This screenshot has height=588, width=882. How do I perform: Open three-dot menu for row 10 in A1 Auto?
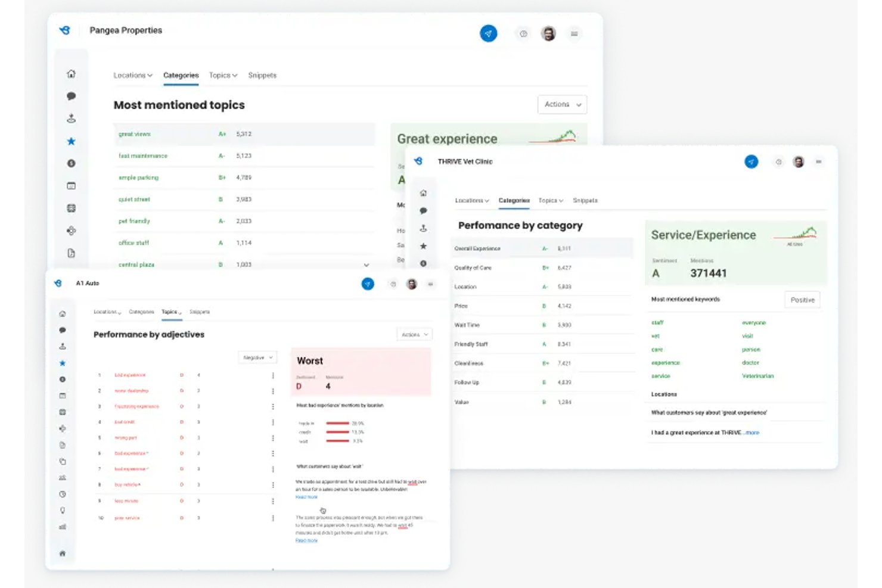coord(273,518)
